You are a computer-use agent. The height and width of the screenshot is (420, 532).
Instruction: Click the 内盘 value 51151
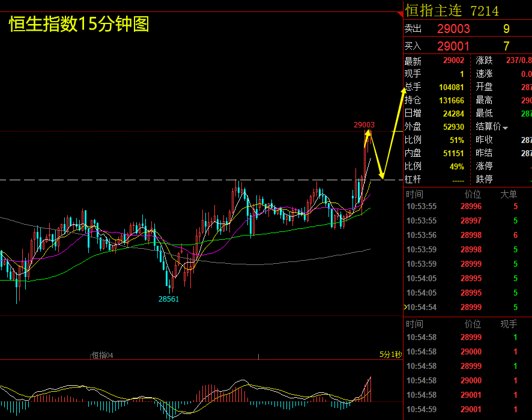[x=453, y=153]
